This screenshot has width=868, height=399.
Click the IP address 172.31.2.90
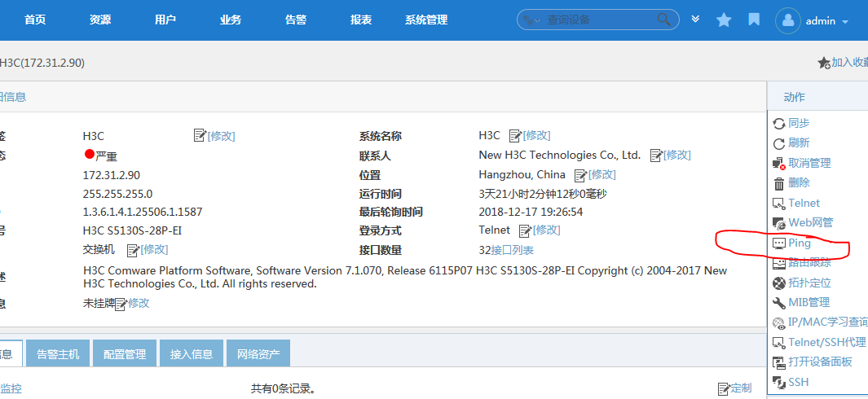(112, 175)
